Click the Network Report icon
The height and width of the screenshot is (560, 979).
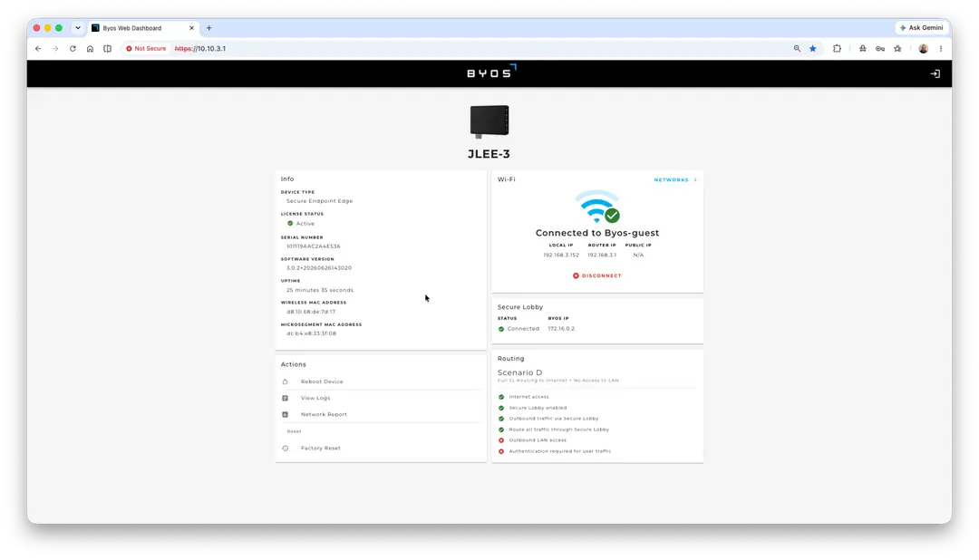[x=286, y=414]
